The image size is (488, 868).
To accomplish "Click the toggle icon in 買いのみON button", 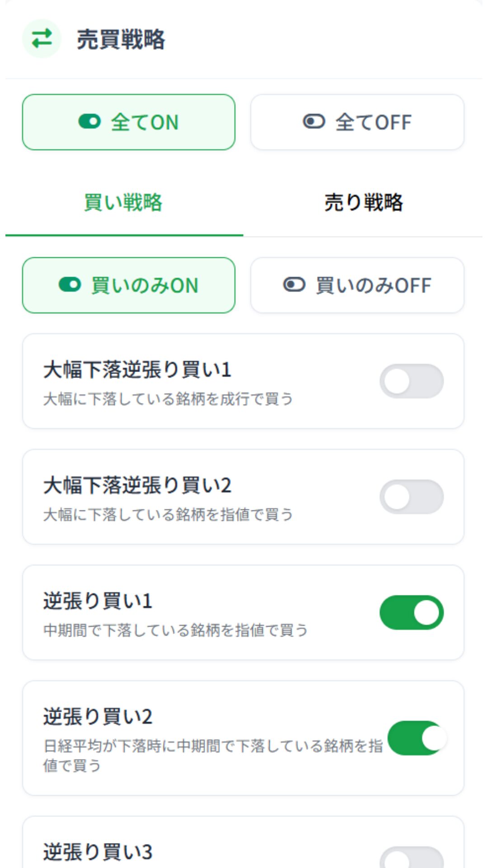I will [70, 285].
